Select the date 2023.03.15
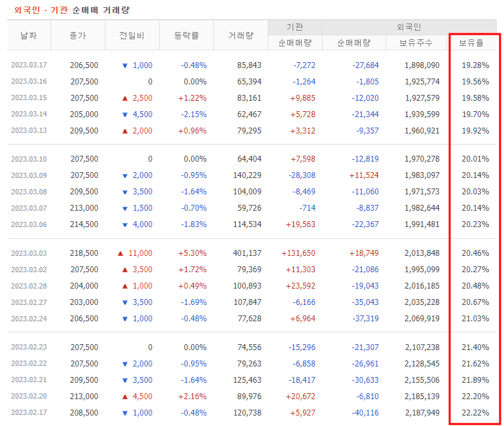The width and height of the screenshot is (504, 426). pyautogui.click(x=29, y=98)
